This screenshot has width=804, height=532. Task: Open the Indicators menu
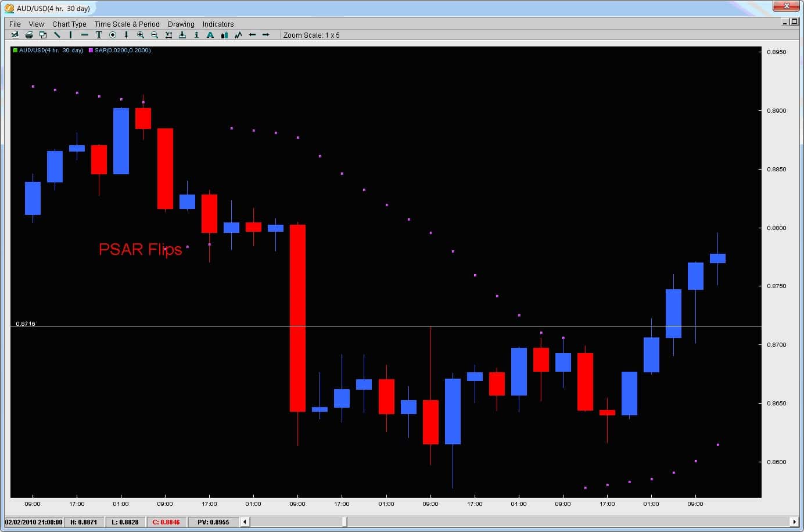(x=218, y=24)
